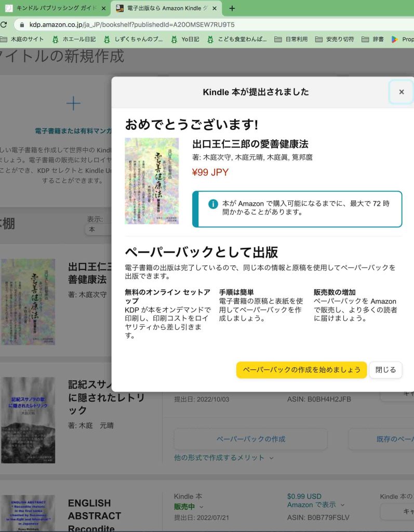Click 出口王仁三郎の愛善健康法 title in dialog
Image resolution: width=414 pixels, height=532 pixels.
pyautogui.click(x=250, y=144)
